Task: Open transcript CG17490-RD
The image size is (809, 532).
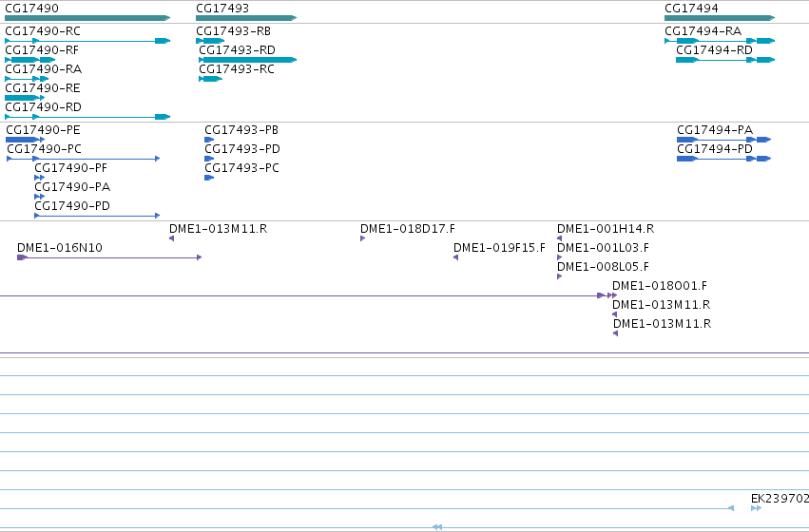Action: click(x=44, y=107)
